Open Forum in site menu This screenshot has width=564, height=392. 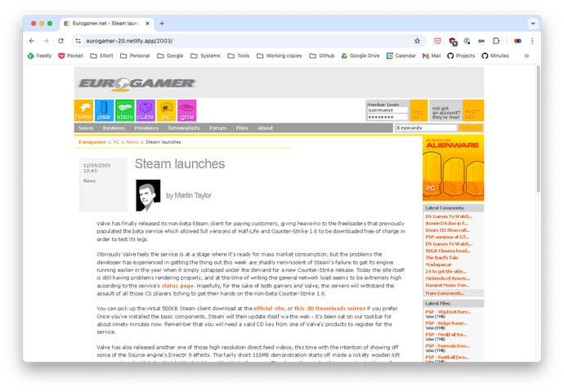click(x=218, y=128)
